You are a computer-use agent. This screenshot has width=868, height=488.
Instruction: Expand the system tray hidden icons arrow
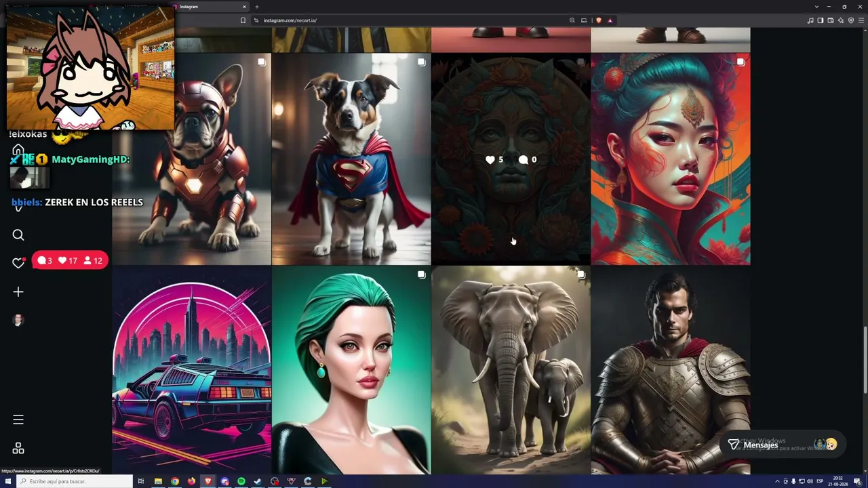(777, 481)
